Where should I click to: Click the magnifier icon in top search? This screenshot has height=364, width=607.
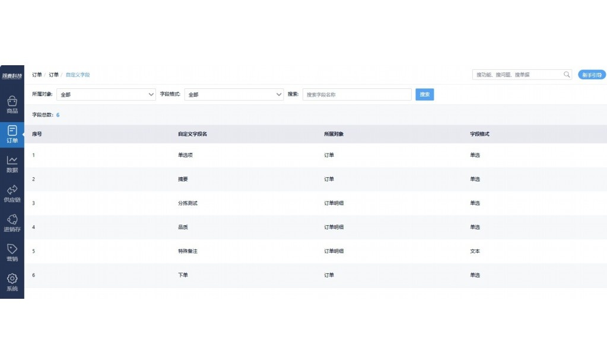pos(567,75)
